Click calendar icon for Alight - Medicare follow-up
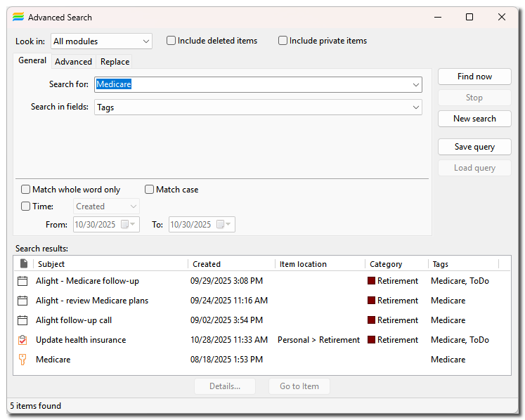The width and height of the screenshot is (525, 420). tap(22, 281)
